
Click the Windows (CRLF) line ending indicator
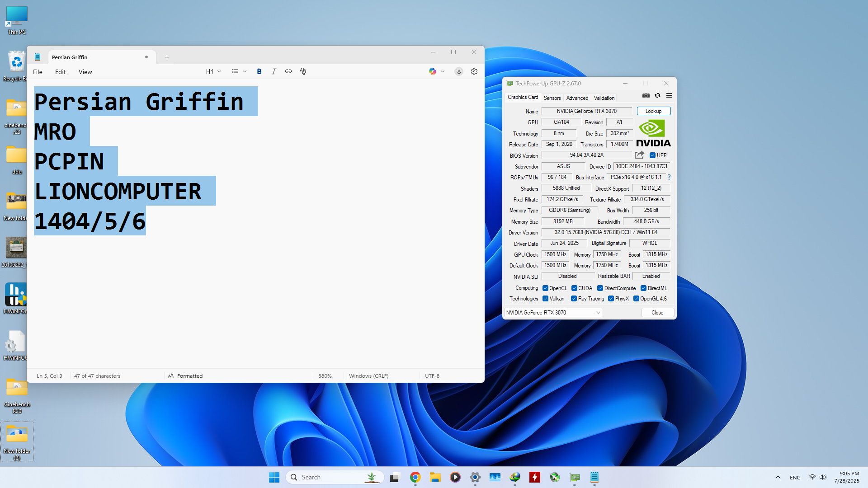coord(369,376)
